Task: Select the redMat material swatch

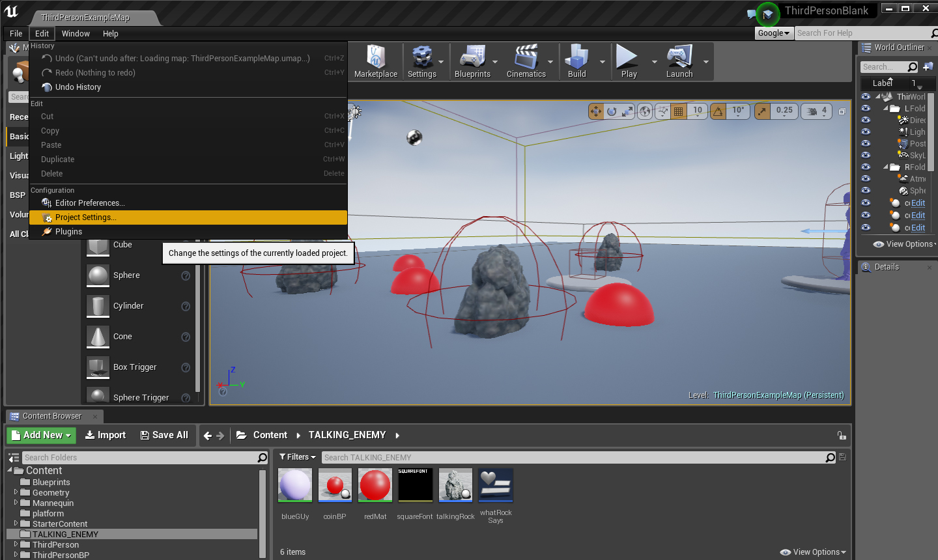Action: 375,486
